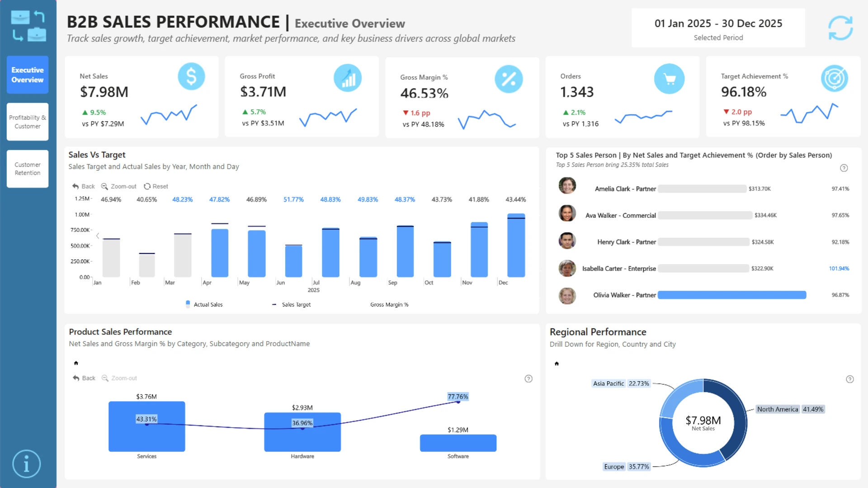Select the October sales bar
The width and height of the screenshot is (868, 488).
tap(442, 259)
